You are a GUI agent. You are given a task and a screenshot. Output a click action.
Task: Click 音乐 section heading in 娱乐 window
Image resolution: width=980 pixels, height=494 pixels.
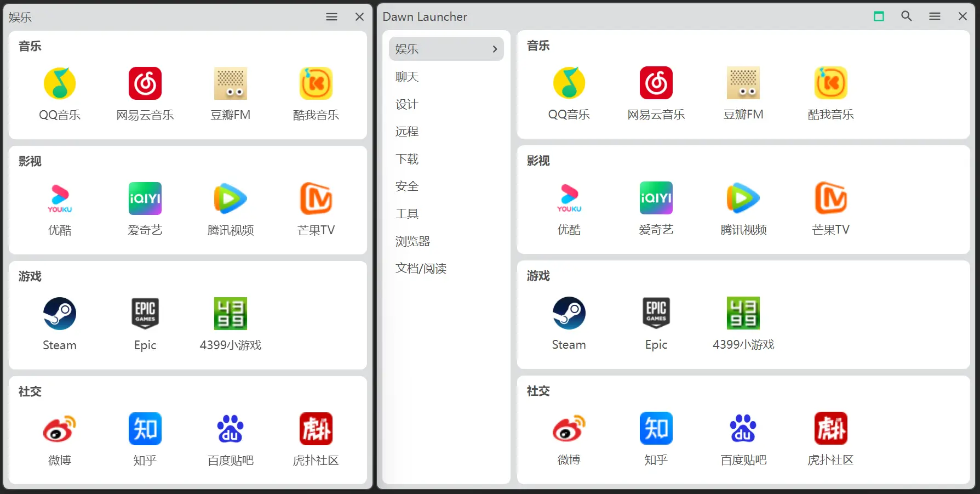pyautogui.click(x=30, y=46)
